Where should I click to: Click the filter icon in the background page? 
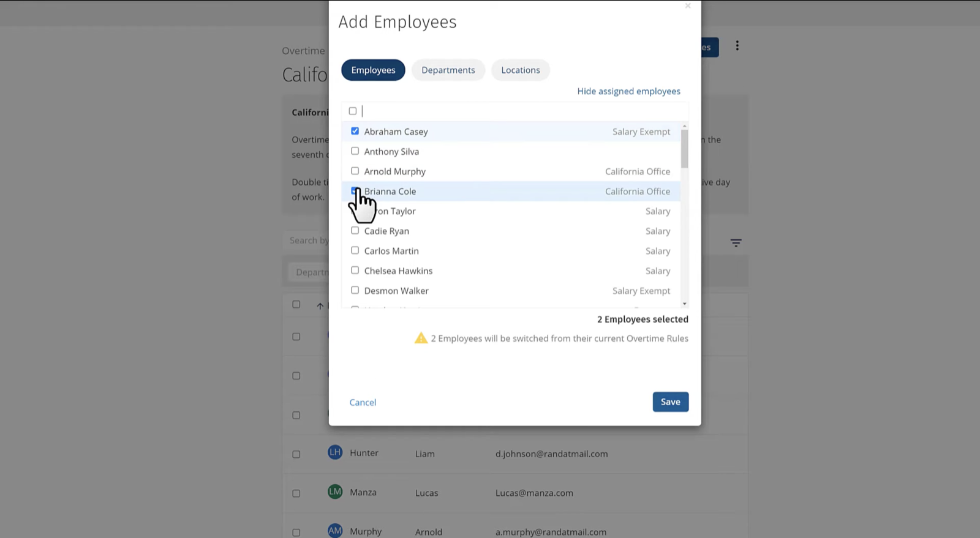click(736, 243)
